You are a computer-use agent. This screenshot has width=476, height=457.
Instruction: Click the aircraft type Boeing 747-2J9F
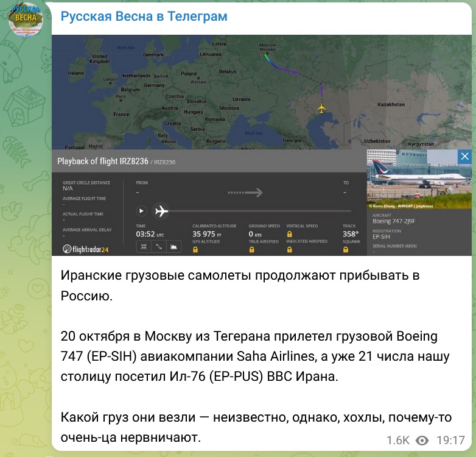click(394, 221)
